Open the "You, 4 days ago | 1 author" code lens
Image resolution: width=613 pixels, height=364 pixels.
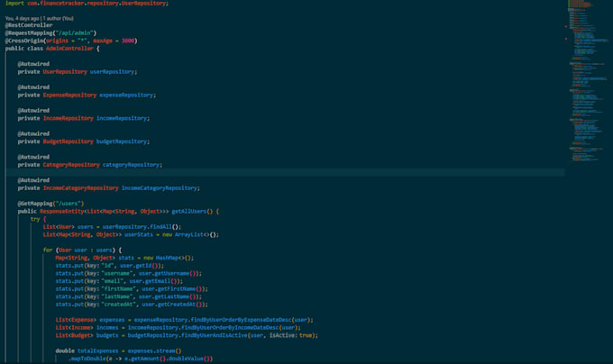tap(39, 18)
